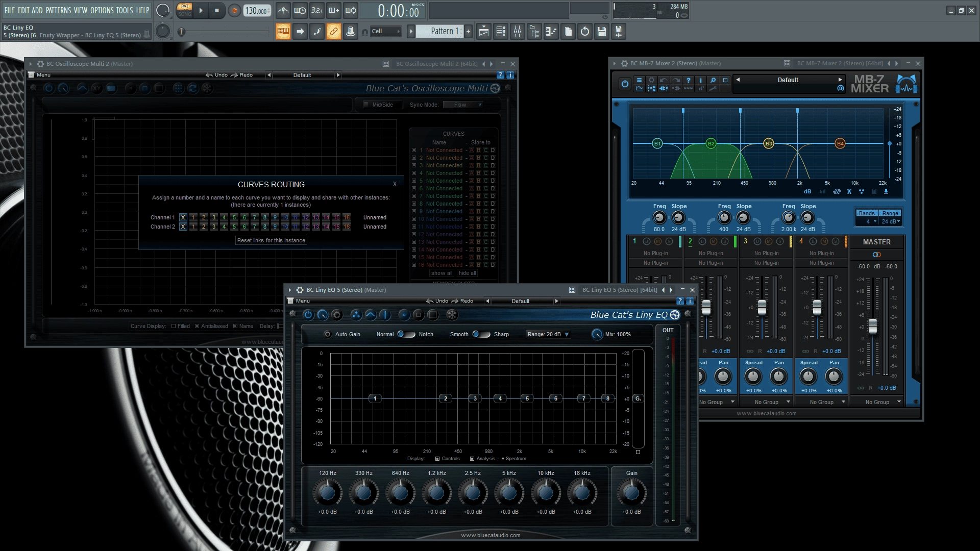Click the download arrow icon under MB-7 graph
This screenshot has height=551, width=980.
click(886, 192)
